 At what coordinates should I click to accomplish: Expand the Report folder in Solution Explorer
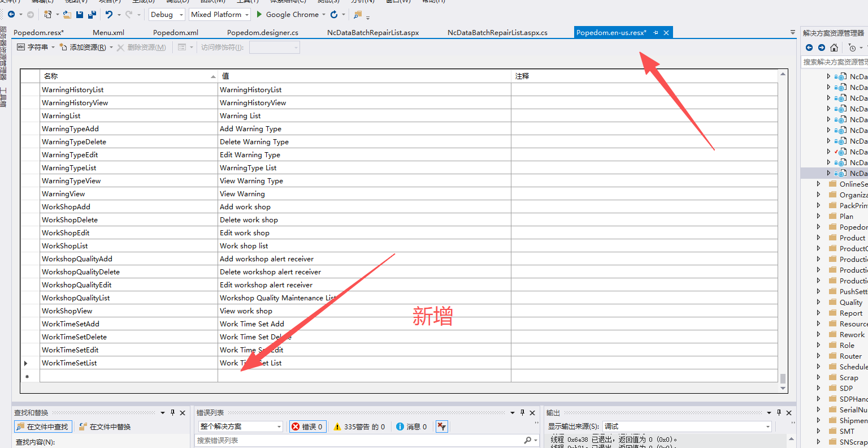click(x=819, y=313)
